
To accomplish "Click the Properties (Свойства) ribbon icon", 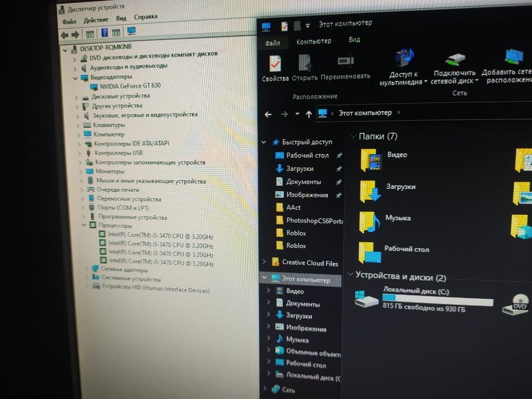I will [x=275, y=63].
